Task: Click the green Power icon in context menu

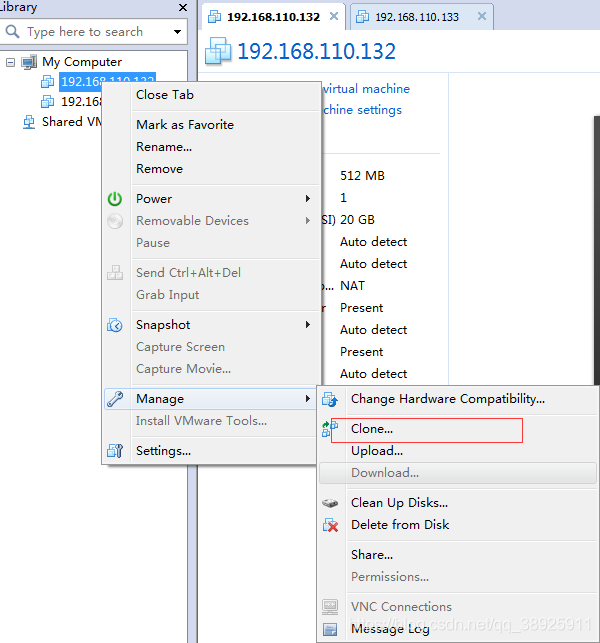Action: tap(115, 199)
